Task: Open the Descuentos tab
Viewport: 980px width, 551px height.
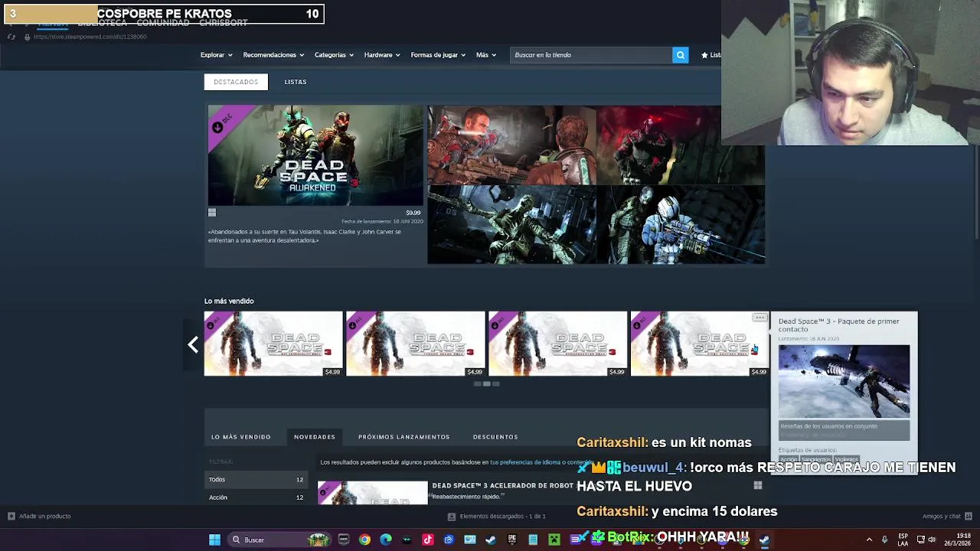Action: point(495,437)
